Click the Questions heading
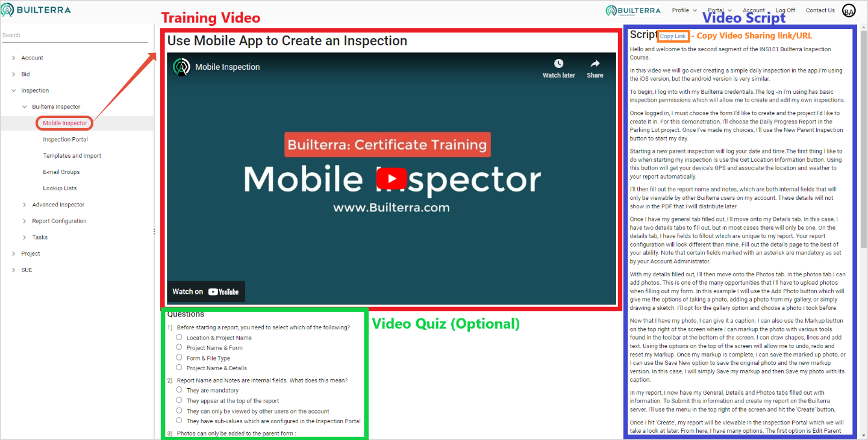 186,314
